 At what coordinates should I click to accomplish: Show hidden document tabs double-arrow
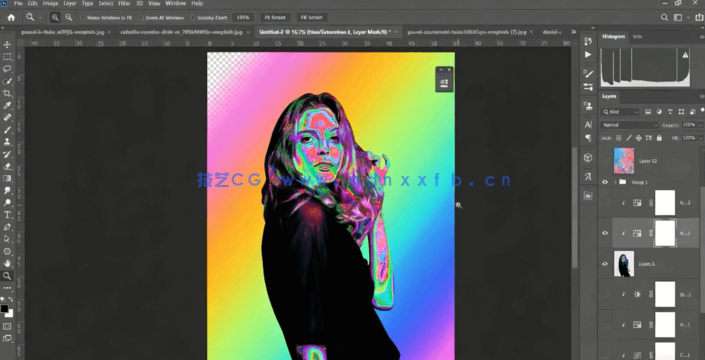(573, 32)
